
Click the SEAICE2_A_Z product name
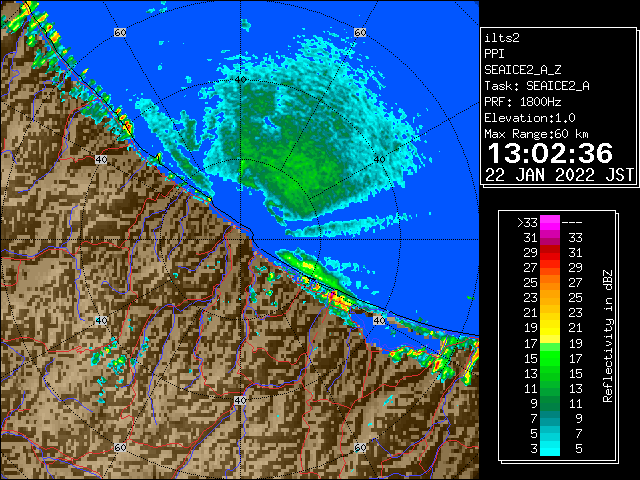point(523,70)
